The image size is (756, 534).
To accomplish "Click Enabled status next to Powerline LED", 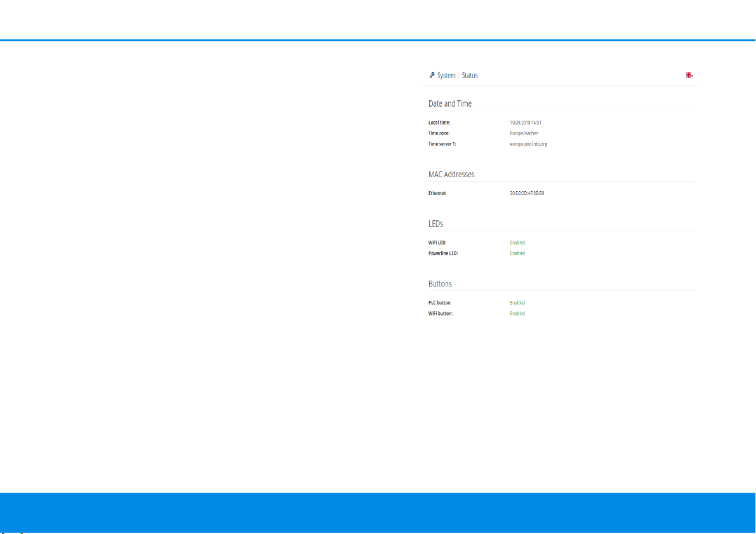I will pos(517,253).
